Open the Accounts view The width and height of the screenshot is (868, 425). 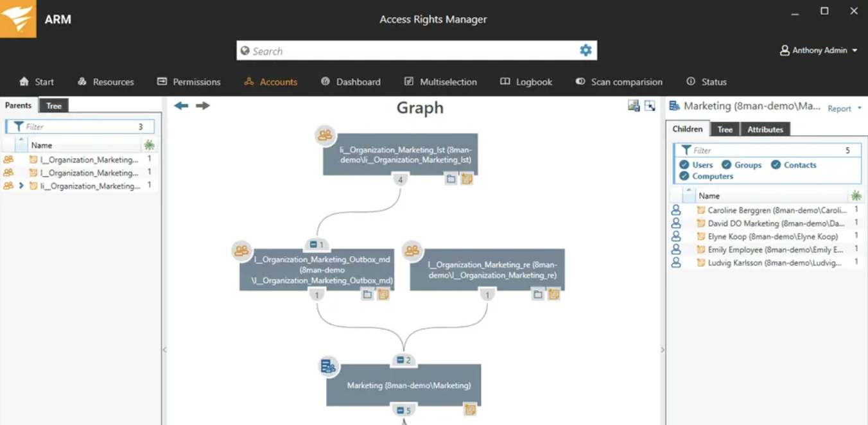(270, 82)
